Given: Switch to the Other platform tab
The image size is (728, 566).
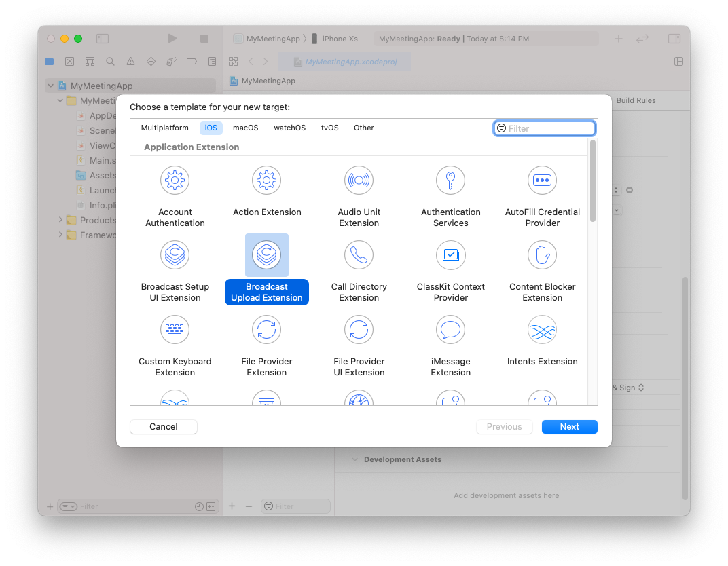Looking at the screenshot, I should tap(363, 128).
